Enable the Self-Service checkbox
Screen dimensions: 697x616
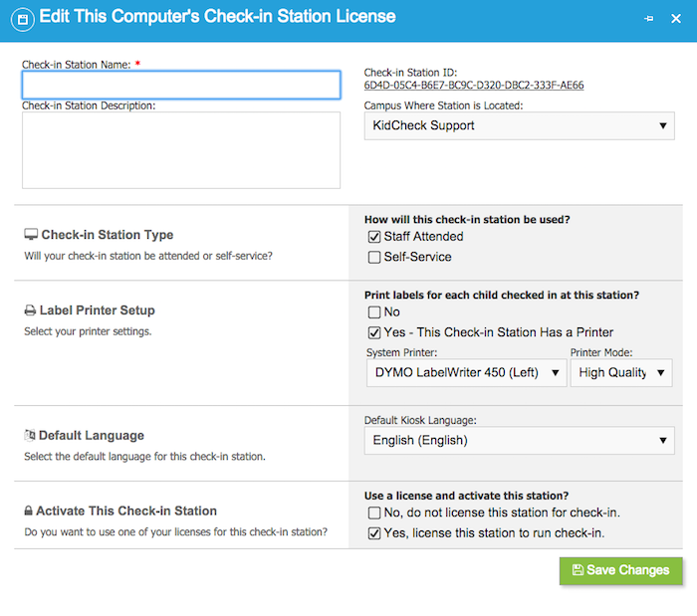pos(374,257)
